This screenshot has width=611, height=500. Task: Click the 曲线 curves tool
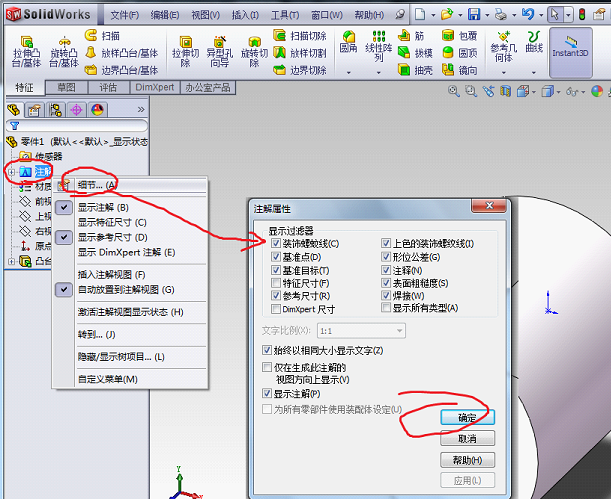(x=534, y=42)
